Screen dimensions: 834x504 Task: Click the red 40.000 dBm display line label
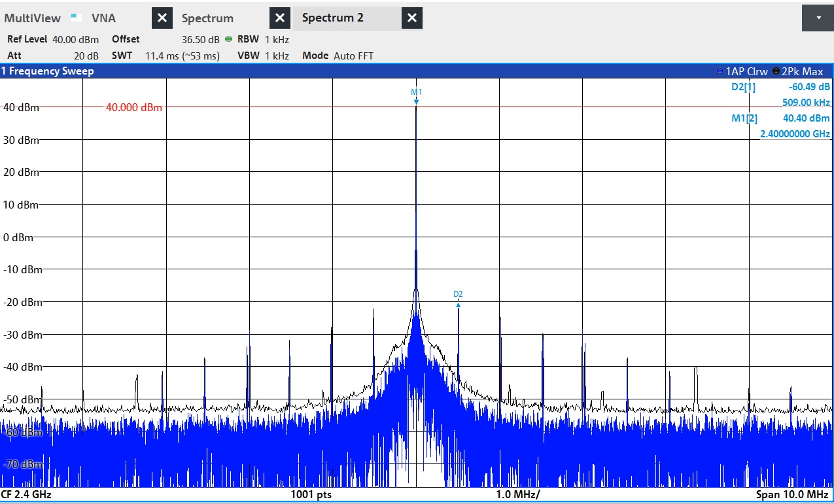133,108
